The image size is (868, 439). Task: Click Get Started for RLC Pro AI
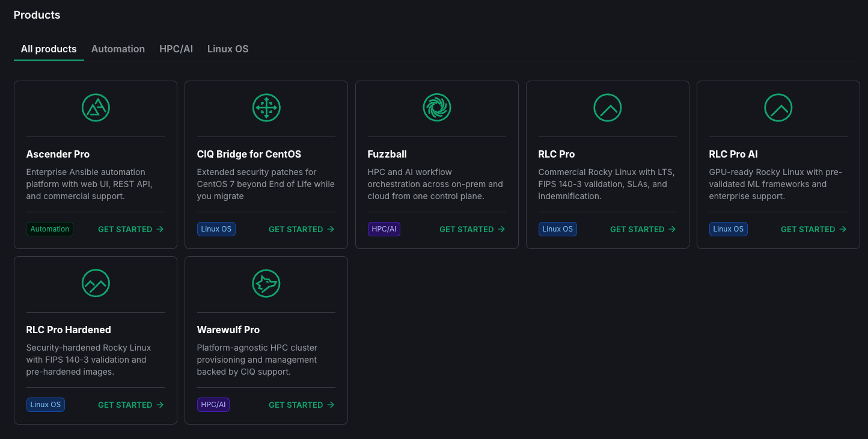pyautogui.click(x=813, y=229)
